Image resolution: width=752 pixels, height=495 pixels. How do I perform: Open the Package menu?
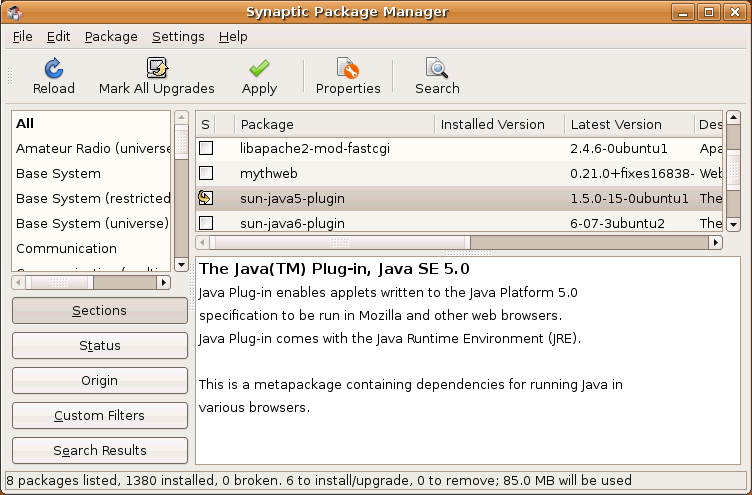tap(111, 36)
